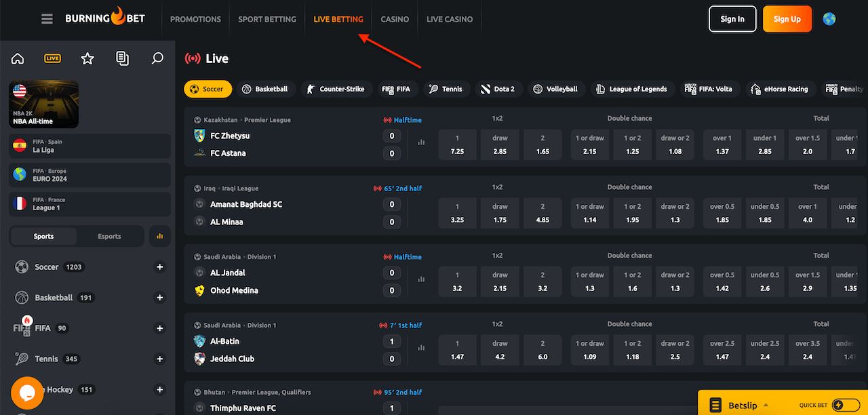This screenshot has height=415, width=868.
Task: Click the Burning Bet logo
Action: (105, 18)
